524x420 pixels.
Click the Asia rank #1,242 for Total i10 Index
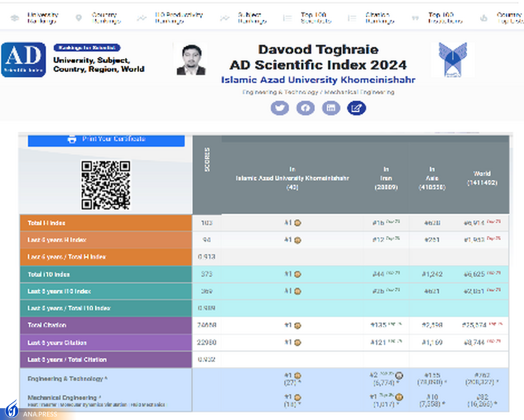(432, 275)
